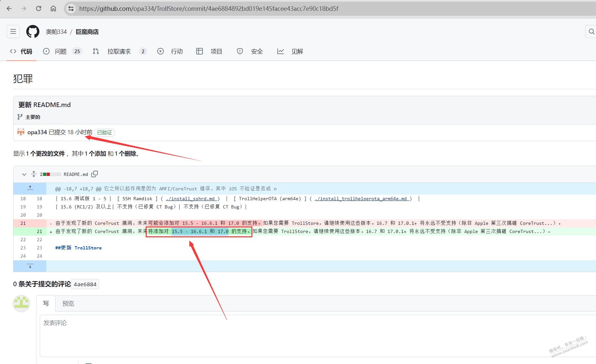Image resolution: width=596 pixels, height=364 pixels.
Task: Open the 奥帕334 owner profile link
Action: 56,32
